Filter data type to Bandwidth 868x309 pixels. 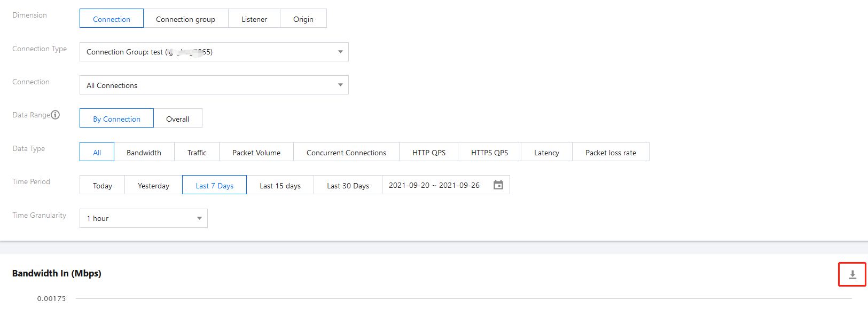pos(144,152)
